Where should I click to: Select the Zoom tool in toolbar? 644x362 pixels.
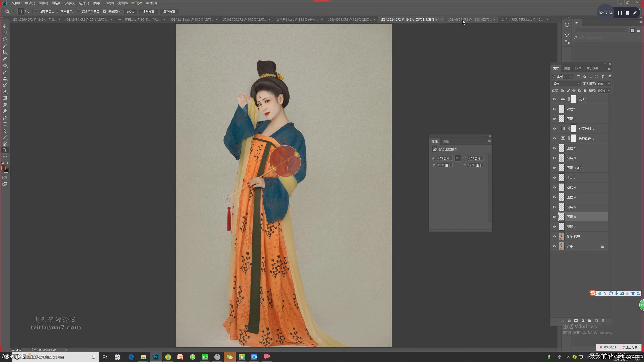pyautogui.click(x=5, y=150)
